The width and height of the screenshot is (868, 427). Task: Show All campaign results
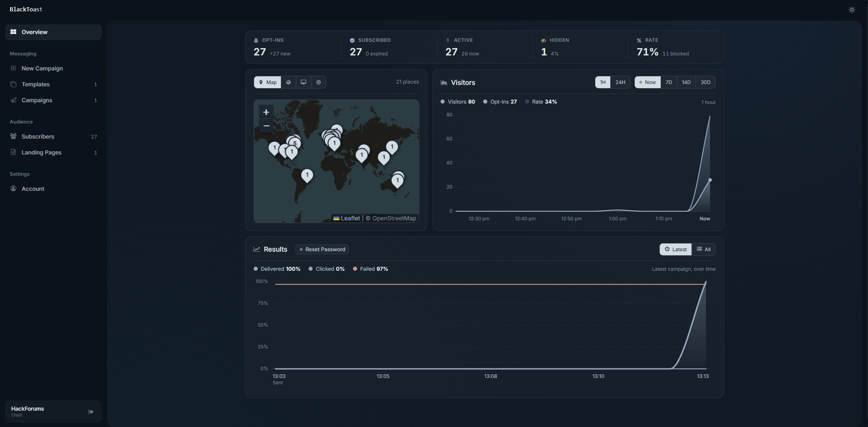[x=704, y=249]
